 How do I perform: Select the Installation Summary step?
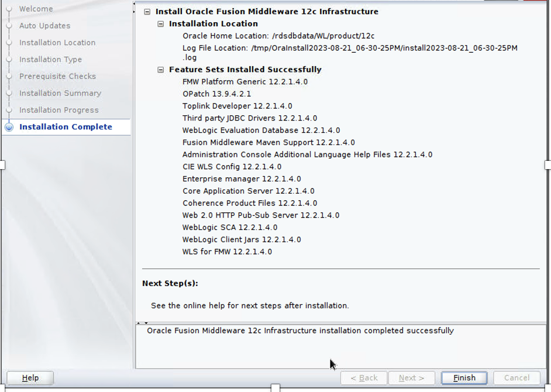tap(60, 93)
